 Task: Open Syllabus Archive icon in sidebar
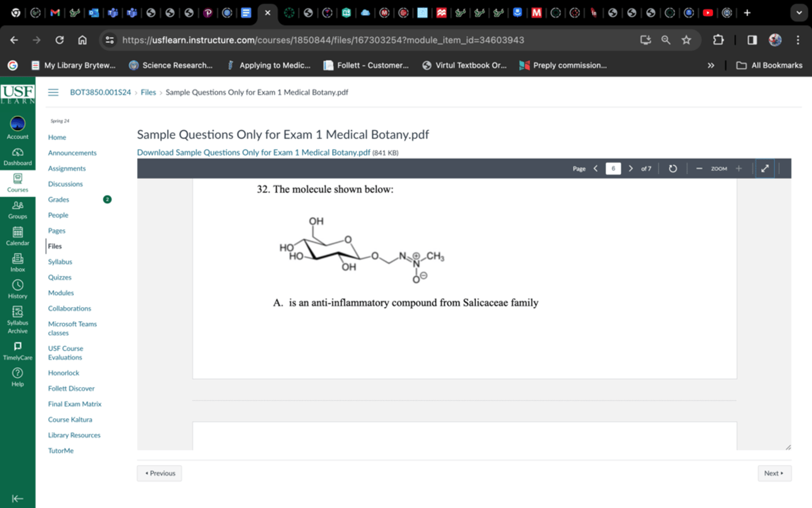[17, 319]
